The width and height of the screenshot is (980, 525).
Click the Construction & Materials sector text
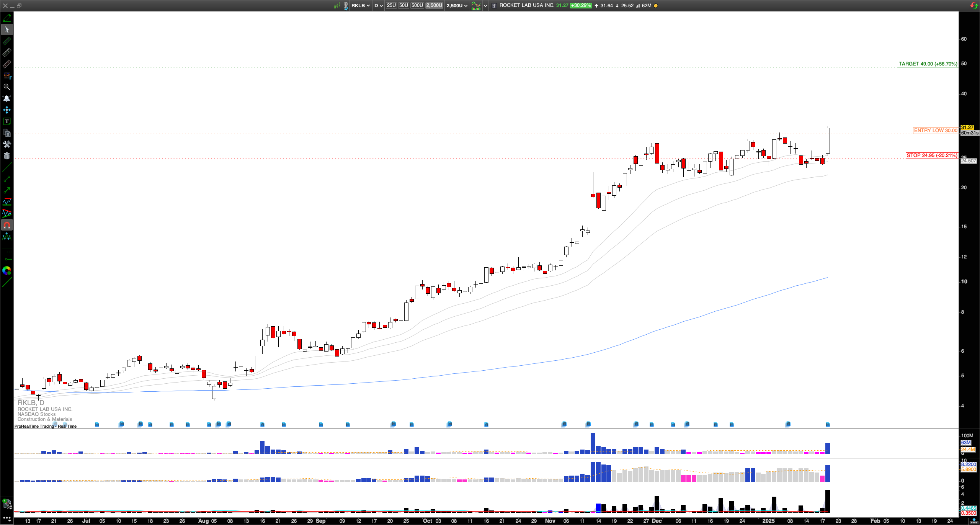(45, 419)
